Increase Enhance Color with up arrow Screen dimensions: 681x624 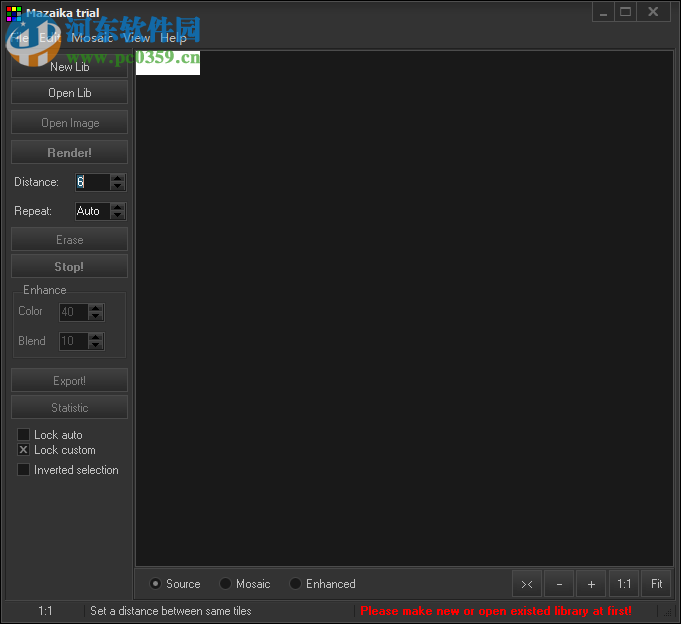(x=96, y=308)
